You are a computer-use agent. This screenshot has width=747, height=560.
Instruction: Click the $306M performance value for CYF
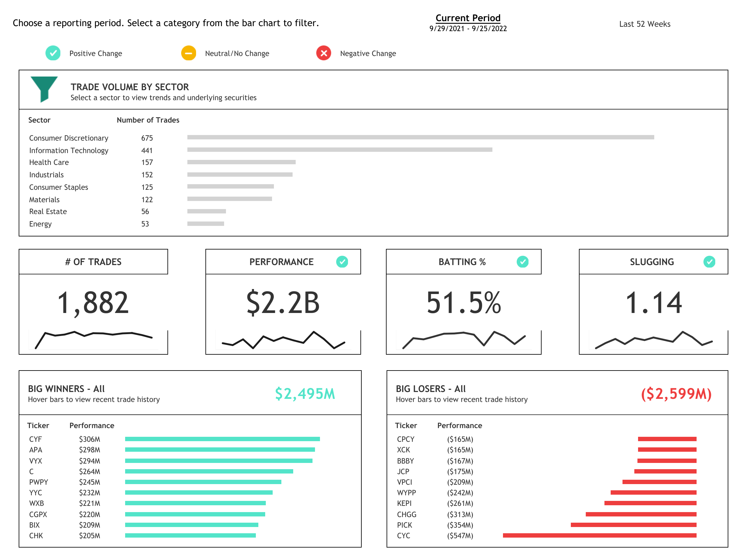pyautogui.click(x=90, y=439)
